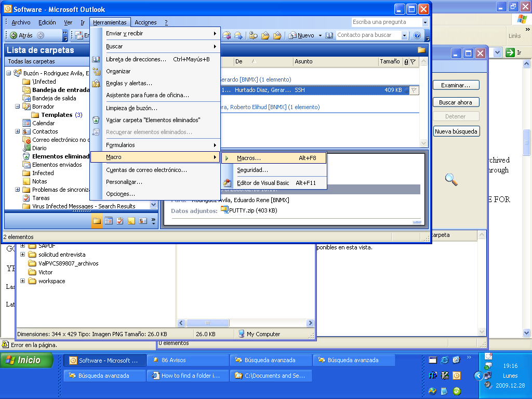Choose Opciones... in Herramientas menu

coord(121,194)
